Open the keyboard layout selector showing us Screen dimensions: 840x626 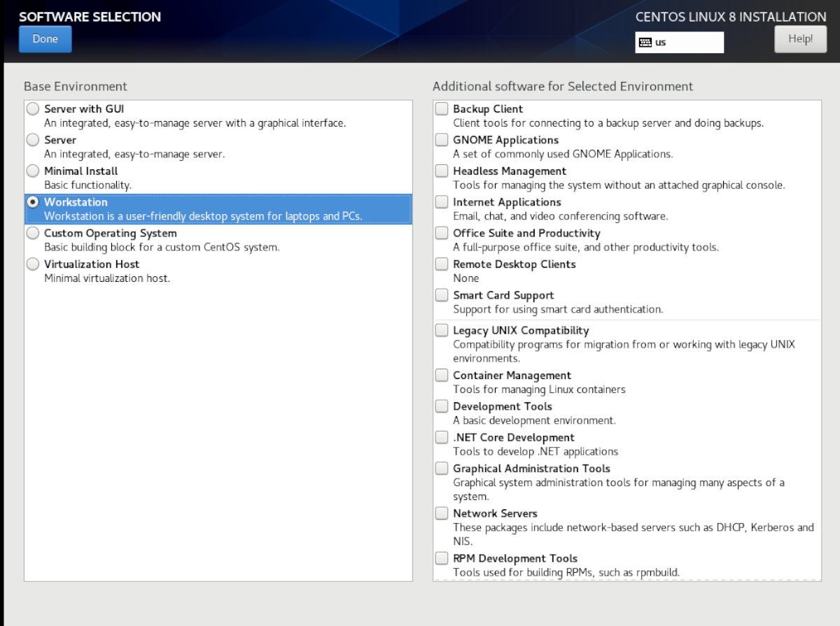679,43
